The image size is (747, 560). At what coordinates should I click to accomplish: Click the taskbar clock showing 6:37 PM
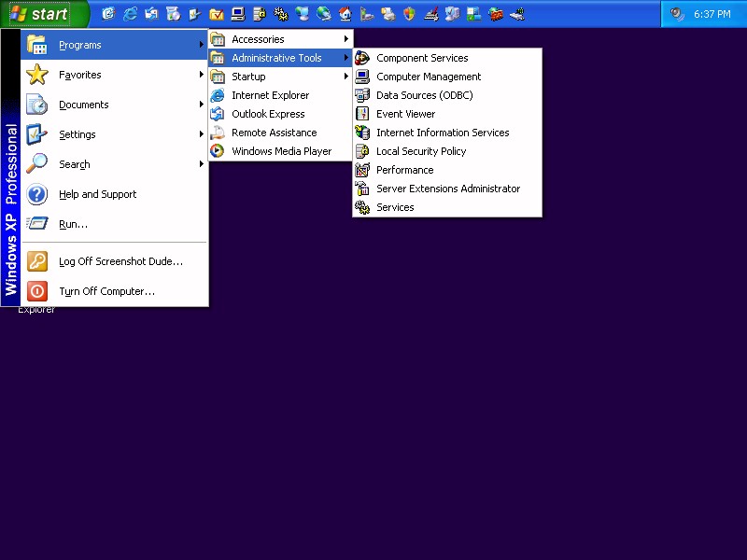[x=712, y=14]
